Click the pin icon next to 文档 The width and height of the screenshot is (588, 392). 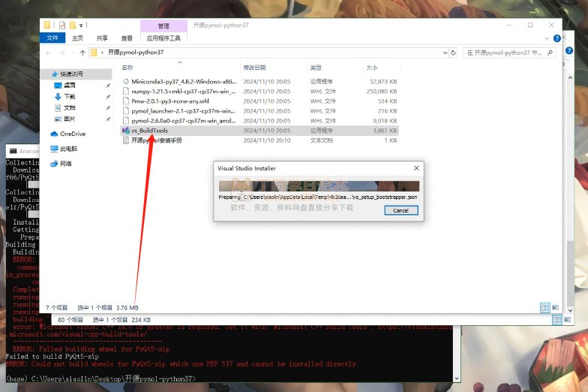pyautogui.click(x=108, y=108)
